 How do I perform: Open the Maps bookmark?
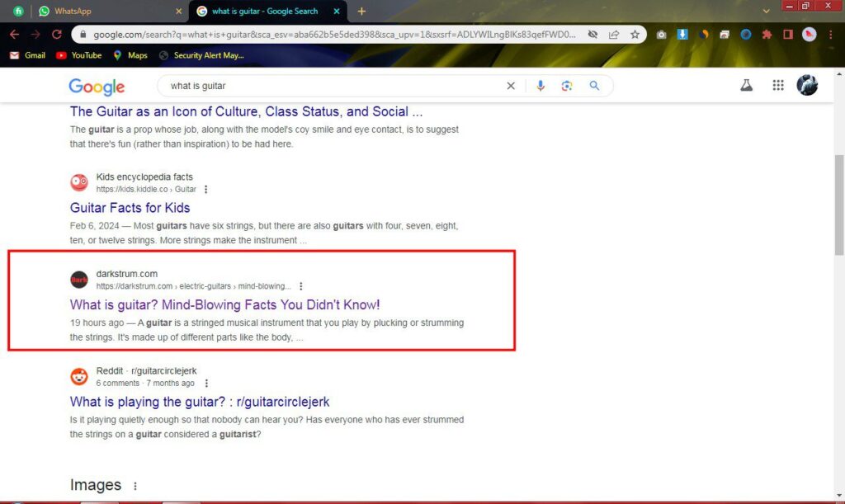[130, 55]
